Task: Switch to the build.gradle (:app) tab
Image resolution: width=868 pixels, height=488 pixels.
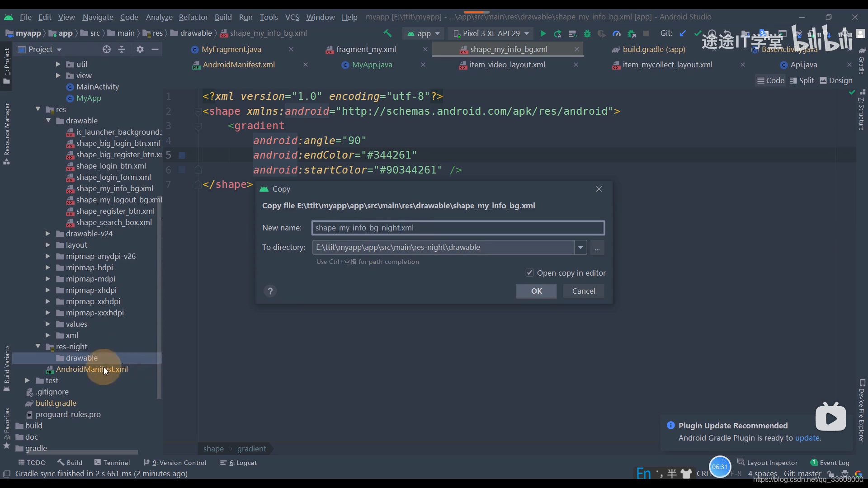Action: (x=654, y=49)
